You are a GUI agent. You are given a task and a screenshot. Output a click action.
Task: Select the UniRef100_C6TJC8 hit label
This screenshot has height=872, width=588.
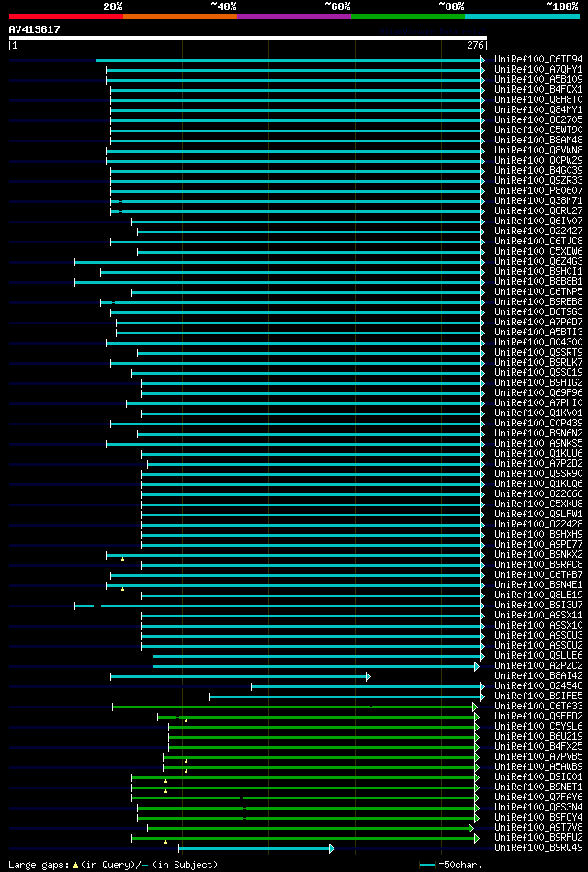538,242
